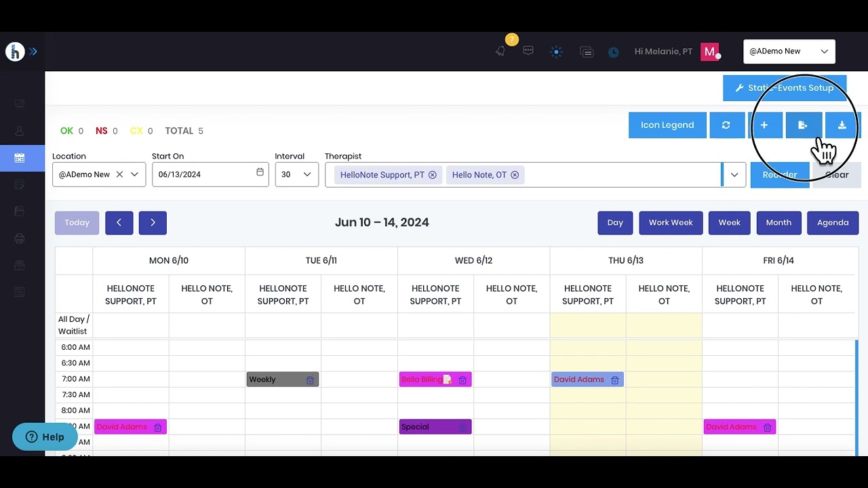Click the stacked messages list icon
The width and height of the screenshot is (868, 488).
587,52
